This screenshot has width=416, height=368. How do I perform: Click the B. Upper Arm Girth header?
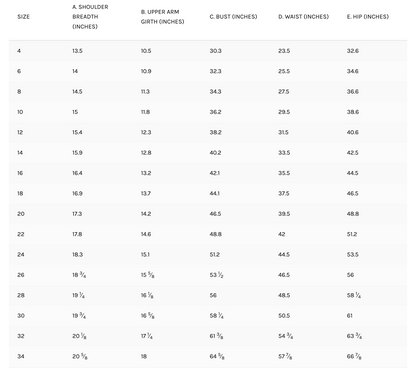click(162, 17)
